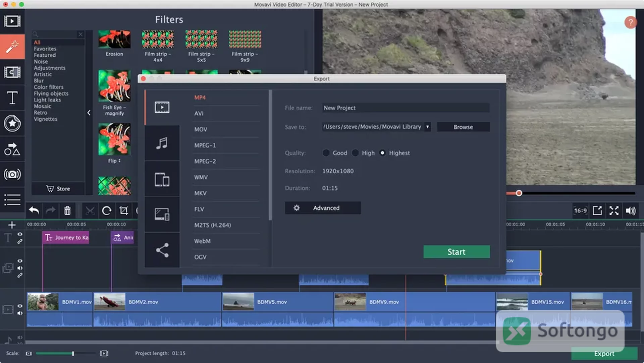Mute the main video track audio
This screenshot has width=644, height=363.
(20, 313)
